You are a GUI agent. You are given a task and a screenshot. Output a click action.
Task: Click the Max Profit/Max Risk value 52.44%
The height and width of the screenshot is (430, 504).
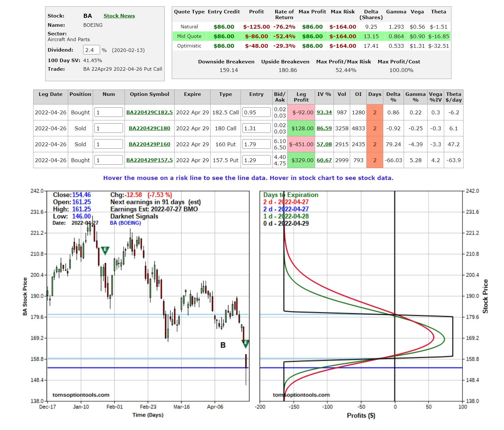[x=346, y=70]
